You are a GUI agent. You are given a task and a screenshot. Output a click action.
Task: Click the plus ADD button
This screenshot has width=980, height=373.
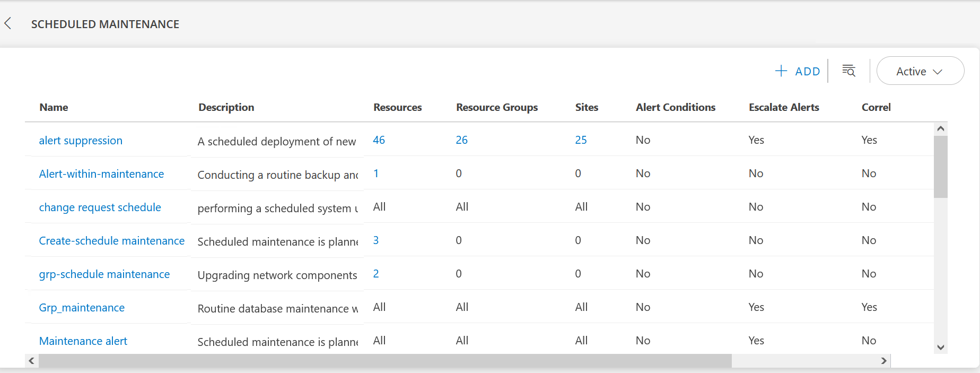798,71
